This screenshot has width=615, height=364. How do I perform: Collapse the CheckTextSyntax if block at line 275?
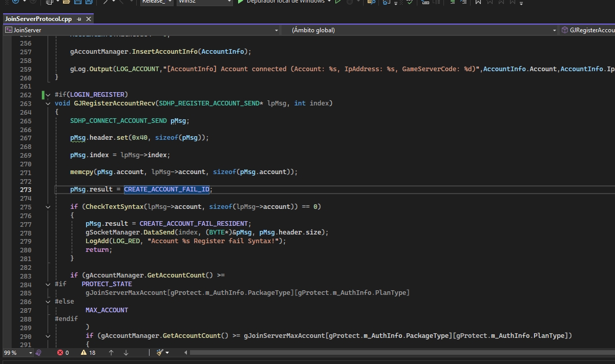pyautogui.click(x=48, y=207)
